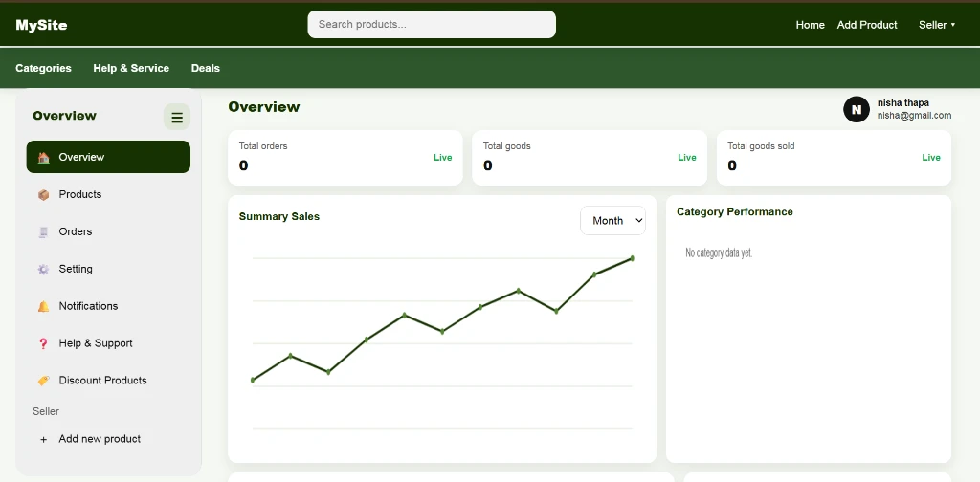
Task: Click the plus icon beside Add new product
Action: point(43,440)
